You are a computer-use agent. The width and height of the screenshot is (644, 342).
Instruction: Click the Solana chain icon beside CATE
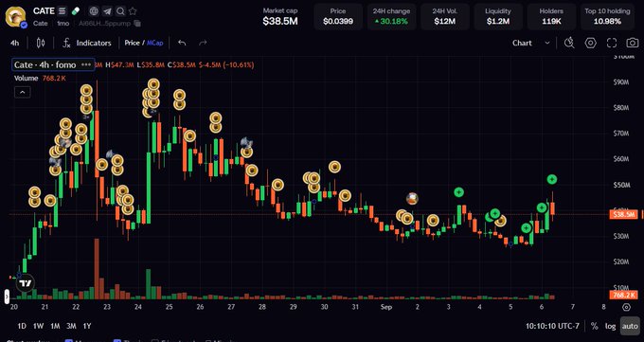pos(62,10)
